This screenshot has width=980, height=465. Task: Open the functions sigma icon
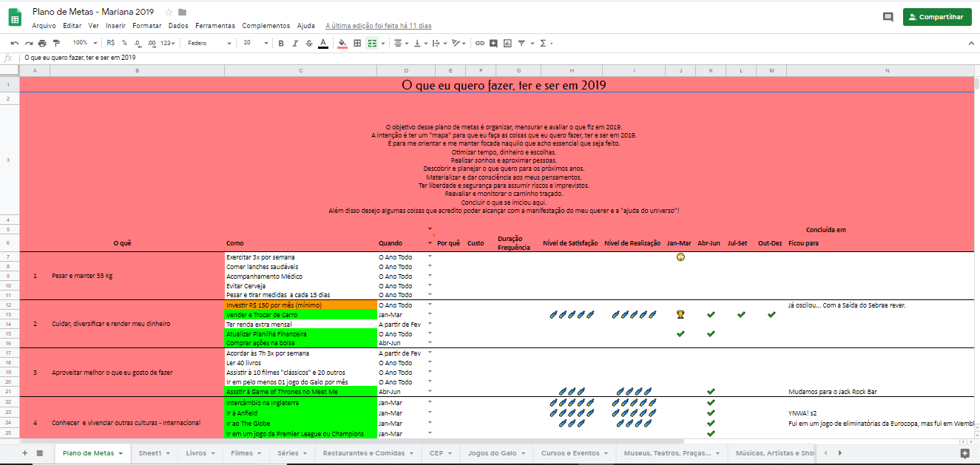click(x=544, y=43)
